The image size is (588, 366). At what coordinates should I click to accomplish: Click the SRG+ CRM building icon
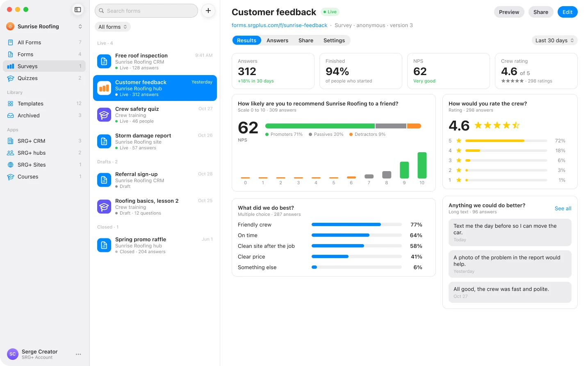[x=11, y=141]
